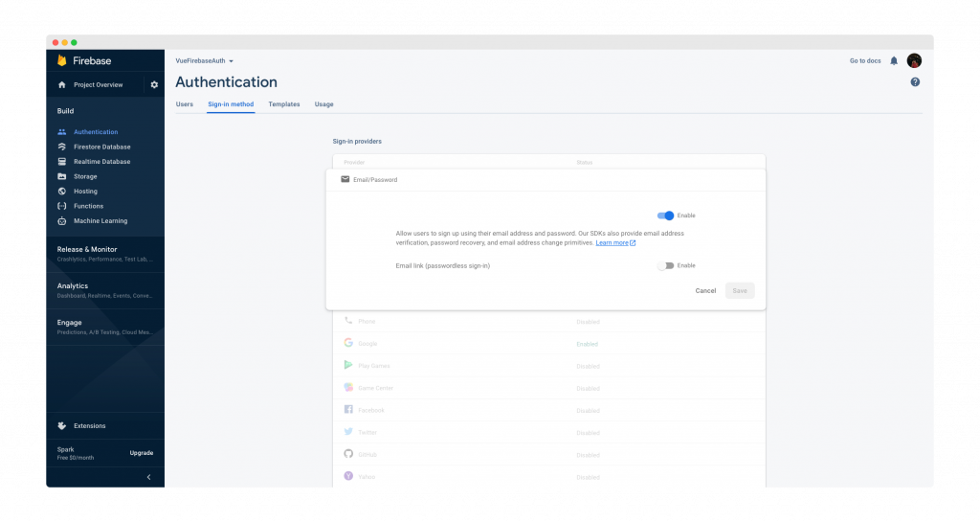Expand the Engage section

(x=105, y=327)
